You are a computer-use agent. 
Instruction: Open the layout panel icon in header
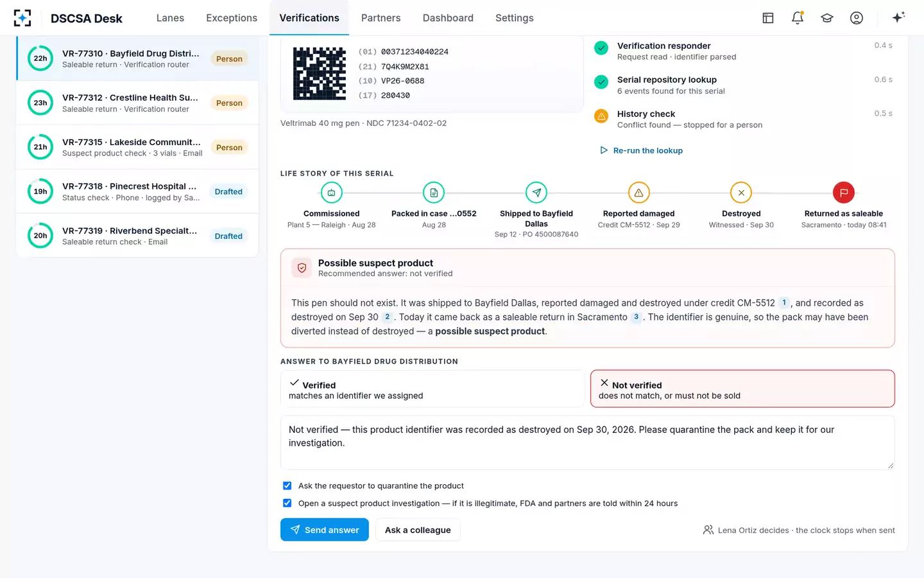(x=767, y=18)
